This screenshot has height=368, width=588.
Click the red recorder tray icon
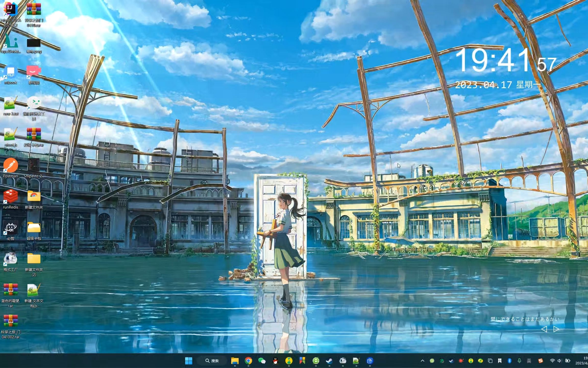[x=461, y=361]
